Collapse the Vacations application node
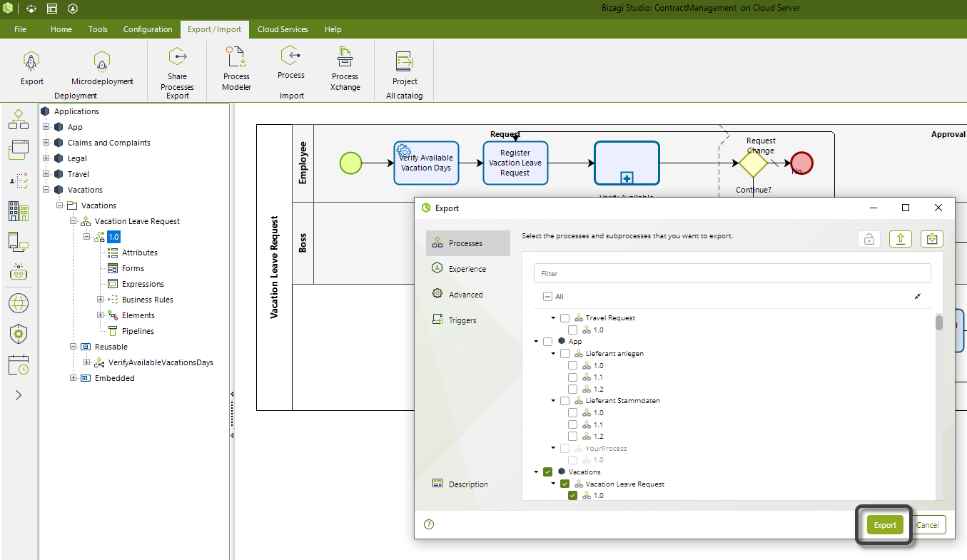Viewport: 967px width, 560px height. click(x=46, y=190)
